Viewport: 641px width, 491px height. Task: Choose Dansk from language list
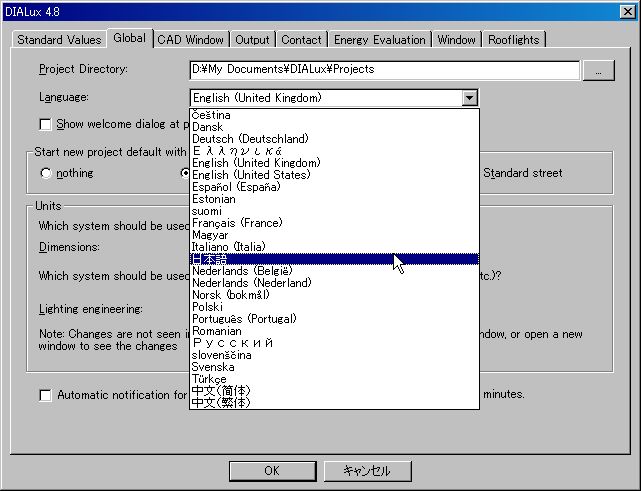coord(334,127)
